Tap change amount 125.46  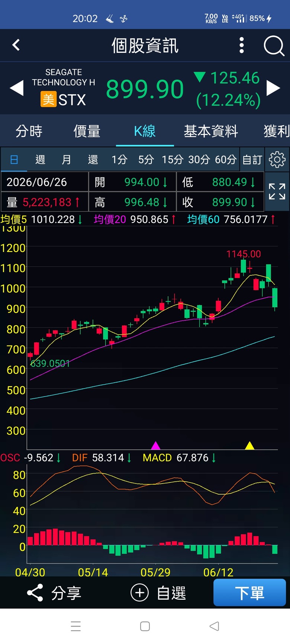click(x=235, y=78)
